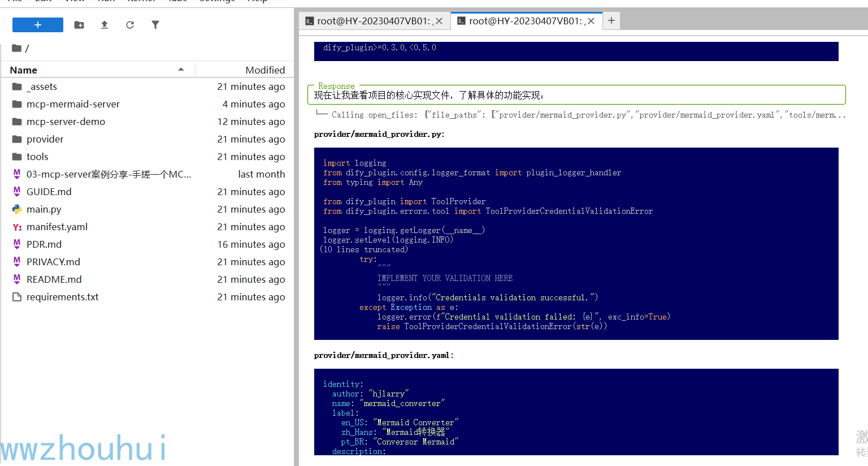Screen dimensions: 868x466
Task: Click the markdown icon beside README.md
Action: coord(17,279)
